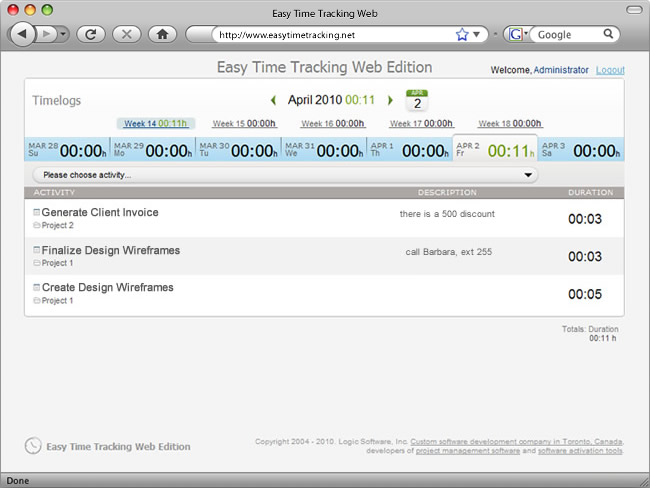The width and height of the screenshot is (650, 488).
Task: Open the 'Please choose activity' dropdown
Action: 285,175
